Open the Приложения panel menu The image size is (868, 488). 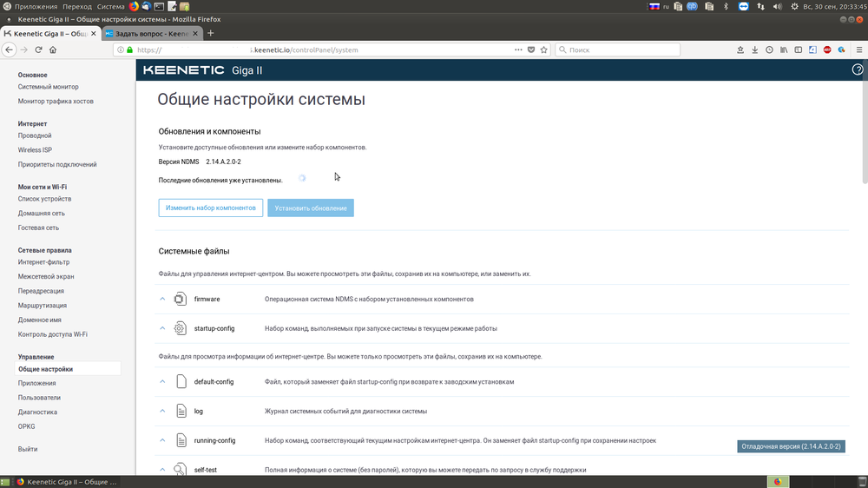tap(36, 7)
